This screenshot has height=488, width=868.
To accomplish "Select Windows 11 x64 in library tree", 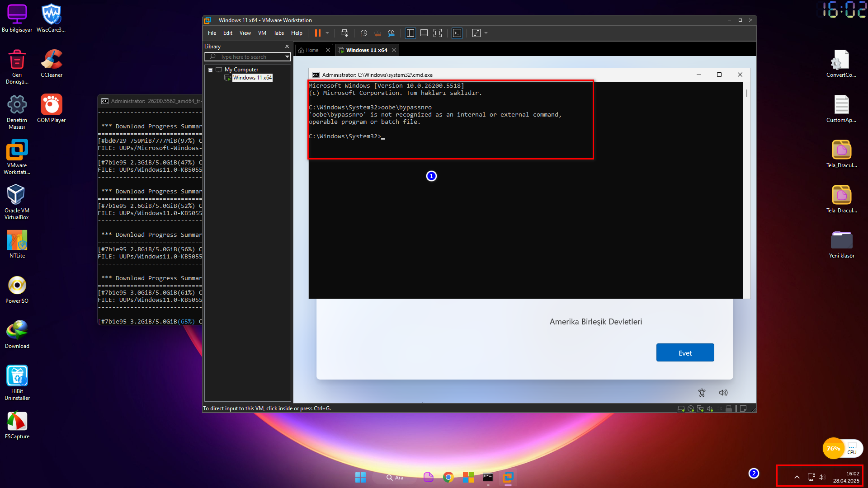I will click(252, 78).
